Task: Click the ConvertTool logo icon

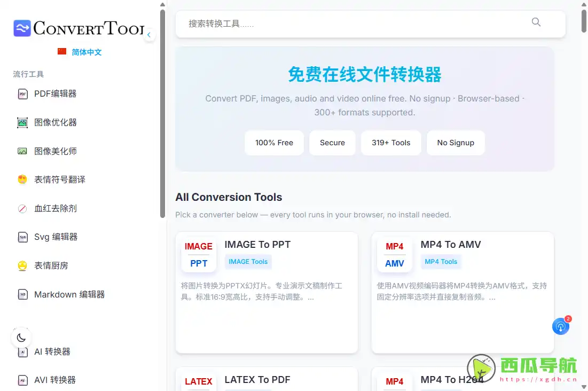Action: click(x=22, y=28)
